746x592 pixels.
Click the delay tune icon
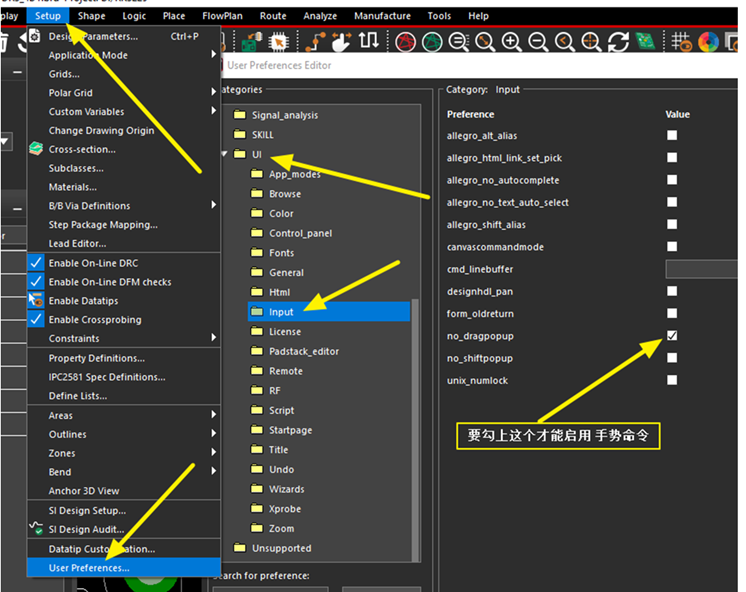pos(368,41)
